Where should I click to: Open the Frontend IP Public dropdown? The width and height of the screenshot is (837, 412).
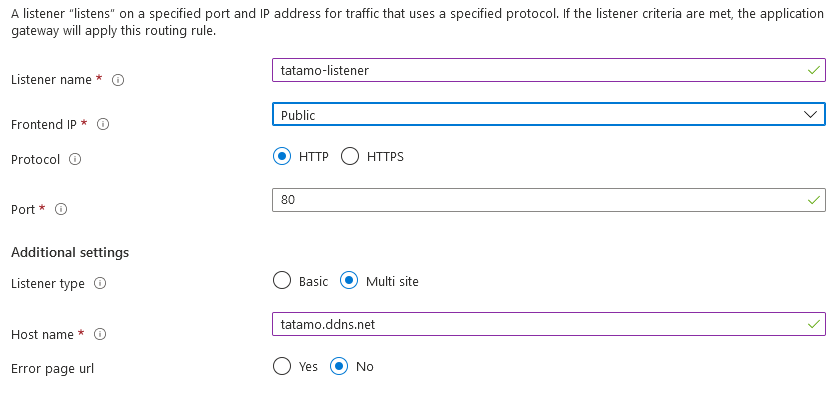[x=540, y=115]
